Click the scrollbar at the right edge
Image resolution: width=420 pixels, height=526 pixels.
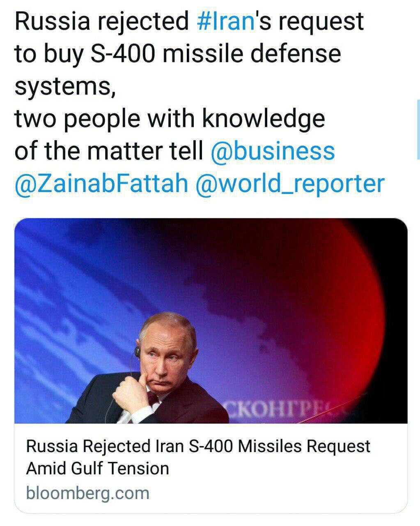(418, 129)
